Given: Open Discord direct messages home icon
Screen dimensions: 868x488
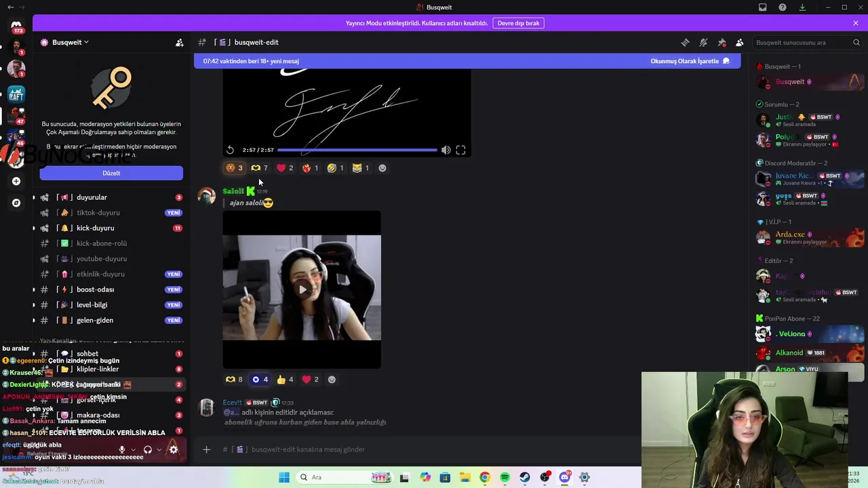Looking at the screenshot, I should (x=16, y=25).
